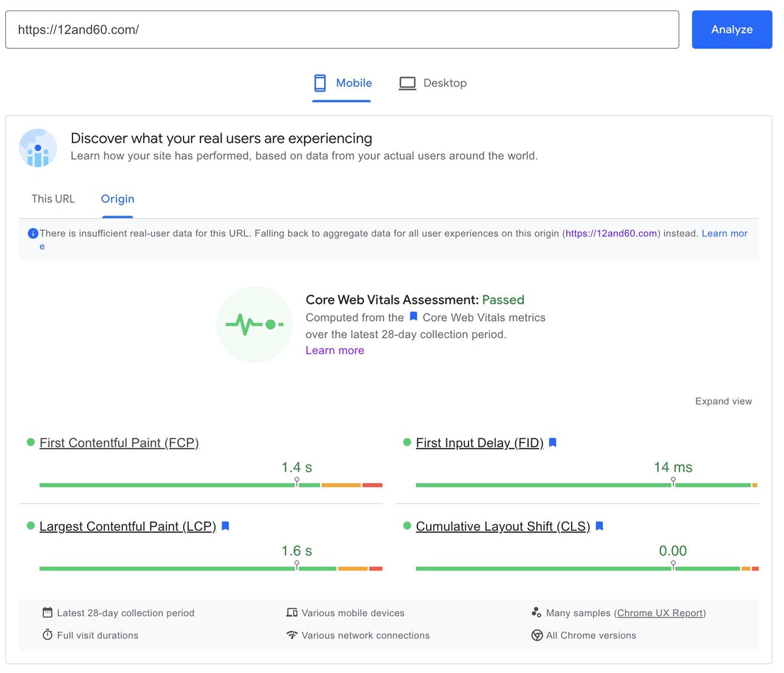Image resolution: width=784 pixels, height=673 pixels.
Task: Click calendar icon for 28-day collection period
Action: (47, 612)
